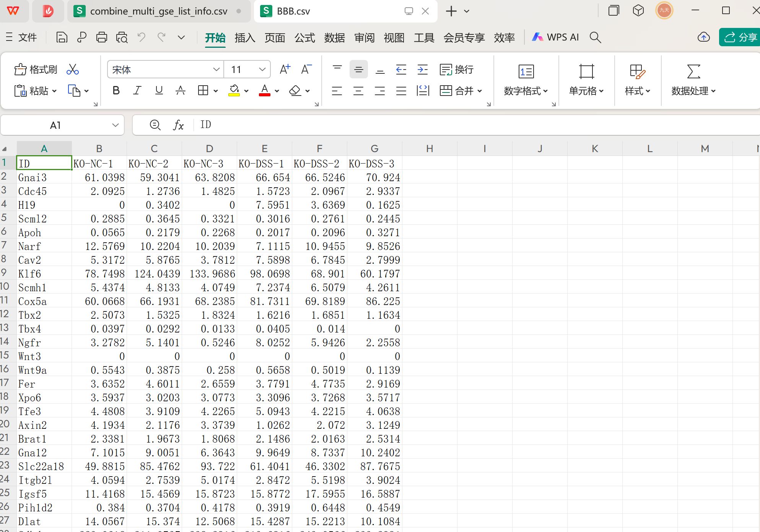Viewport: 760px width, 532px height.
Task: Click the Cut scissors icon
Action: coord(72,70)
